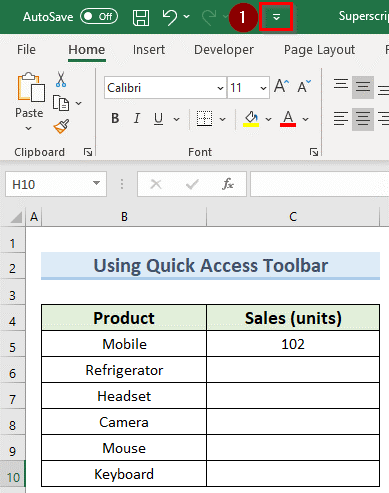Screen dimensions: 389x493
Task: Expand the Name Box dropdown arrow
Action: 96,183
